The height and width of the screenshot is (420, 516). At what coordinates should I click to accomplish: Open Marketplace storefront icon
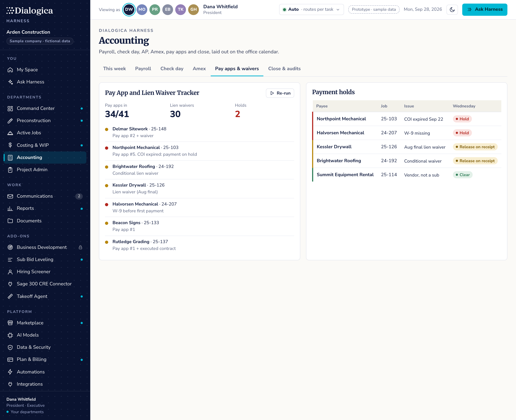pos(10,323)
